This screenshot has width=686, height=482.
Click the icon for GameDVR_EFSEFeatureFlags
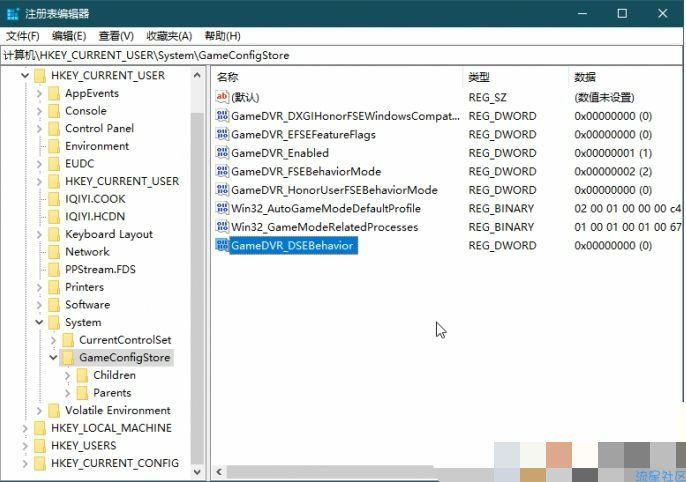click(222, 134)
